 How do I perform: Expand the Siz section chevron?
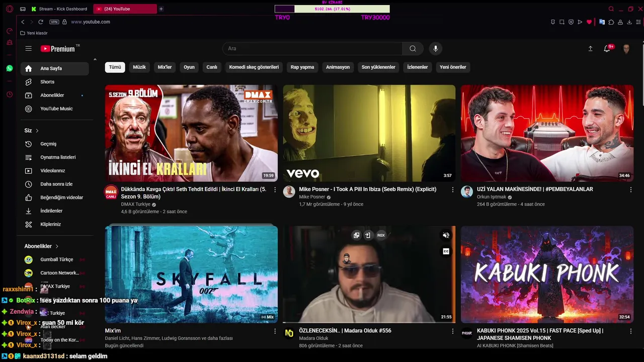click(x=37, y=131)
